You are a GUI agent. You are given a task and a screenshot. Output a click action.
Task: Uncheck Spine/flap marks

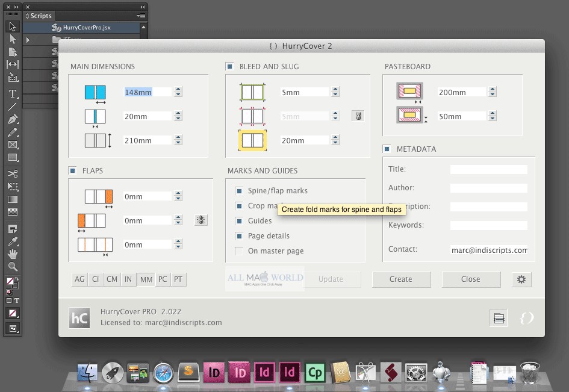(x=239, y=191)
